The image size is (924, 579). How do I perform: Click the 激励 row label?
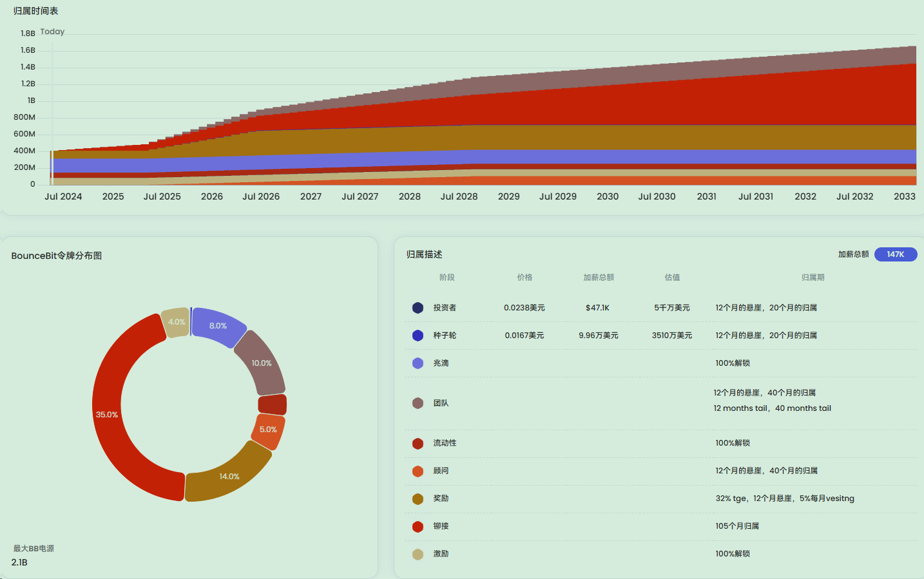tap(441, 554)
